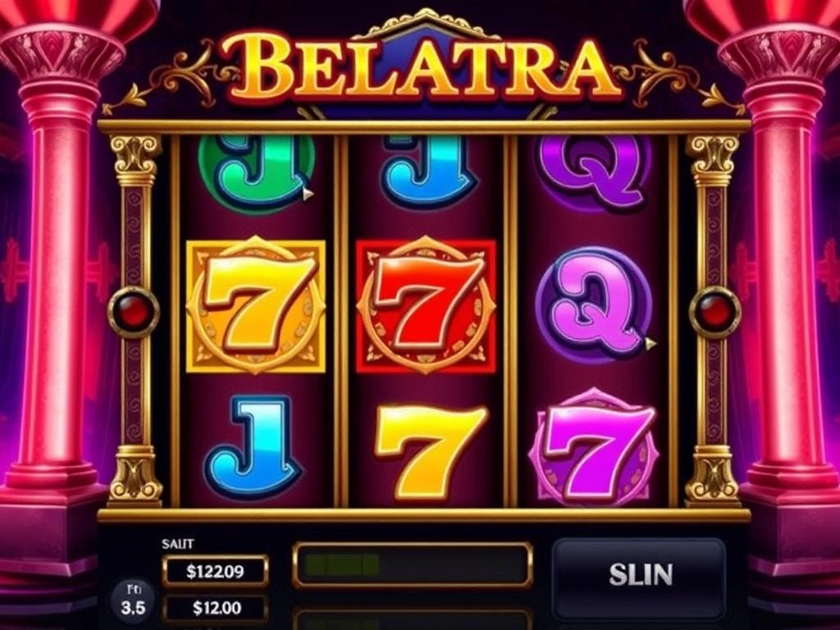Click the round 3.5 bet level button
Screen dimensions: 840x630
click(132, 600)
